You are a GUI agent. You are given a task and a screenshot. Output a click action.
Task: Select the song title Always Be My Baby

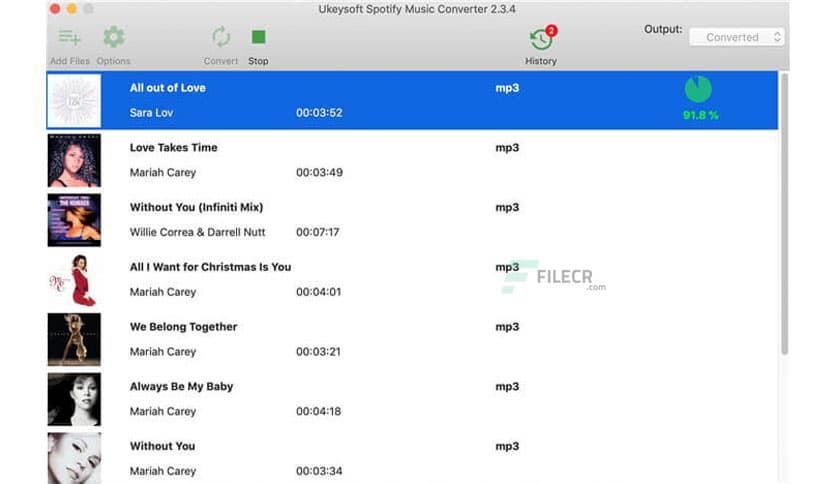click(181, 386)
